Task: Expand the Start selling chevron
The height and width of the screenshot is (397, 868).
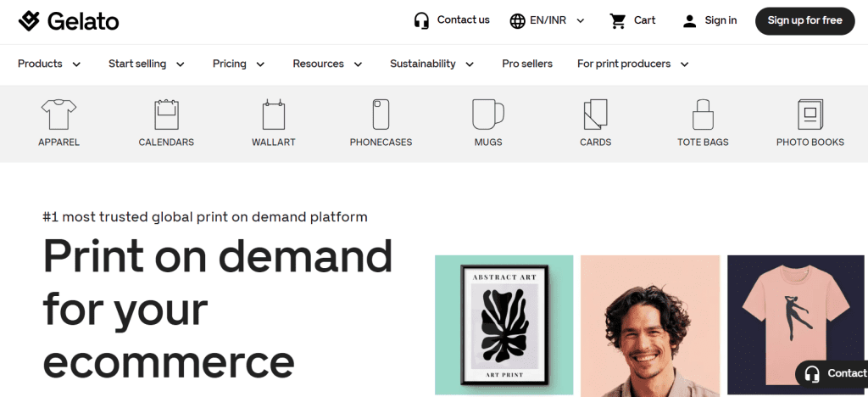Action: pyautogui.click(x=180, y=64)
